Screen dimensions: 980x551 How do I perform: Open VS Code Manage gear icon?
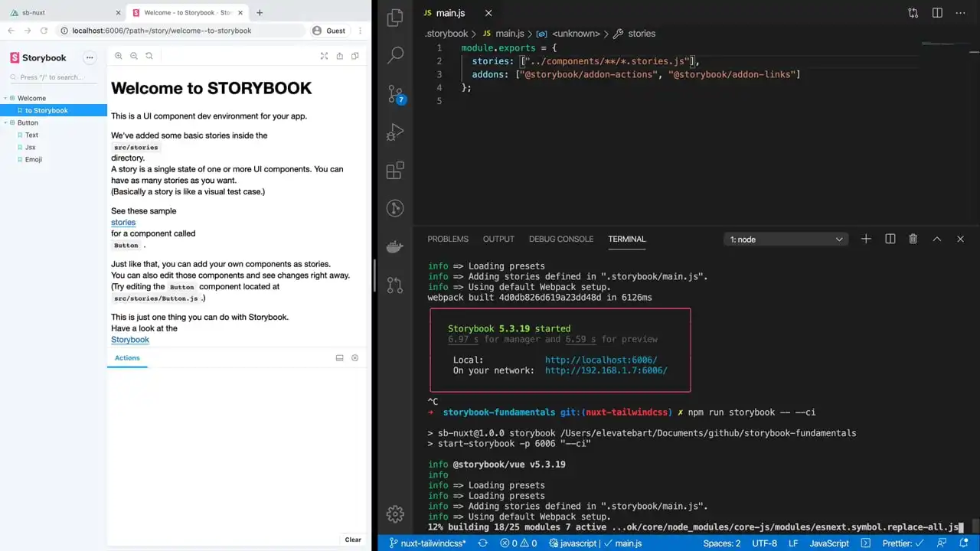point(395,514)
